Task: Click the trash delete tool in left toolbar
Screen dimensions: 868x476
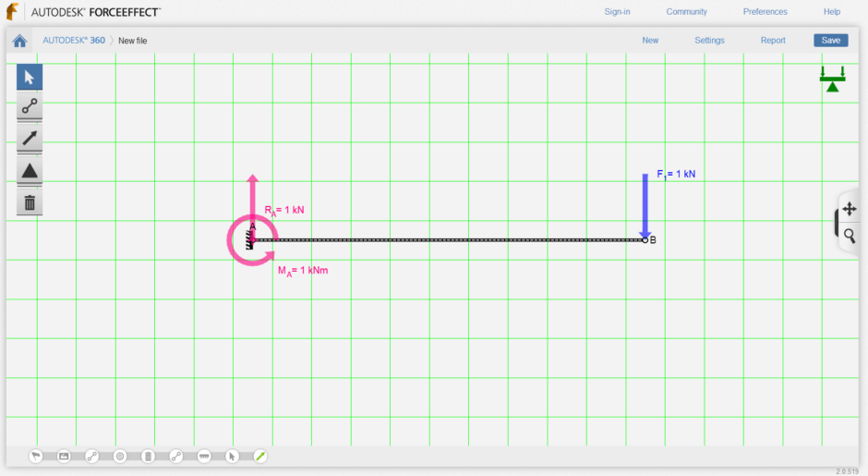Action: pos(30,202)
